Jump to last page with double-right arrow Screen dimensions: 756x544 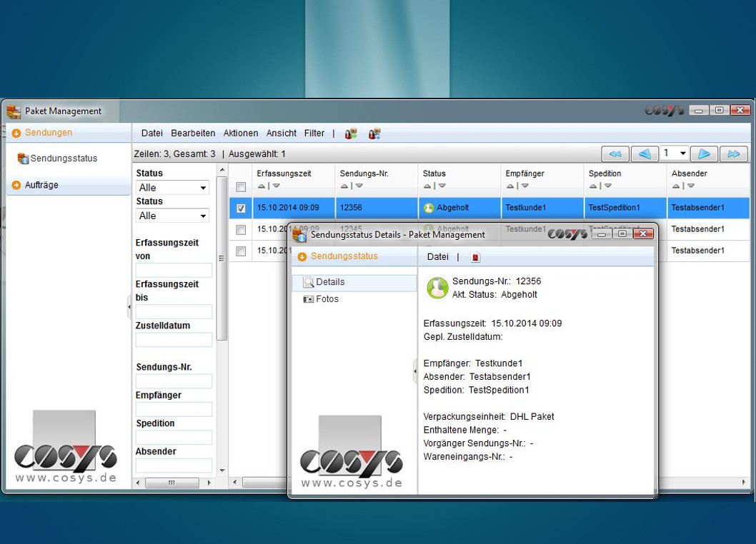pyautogui.click(x=733, y=153)
